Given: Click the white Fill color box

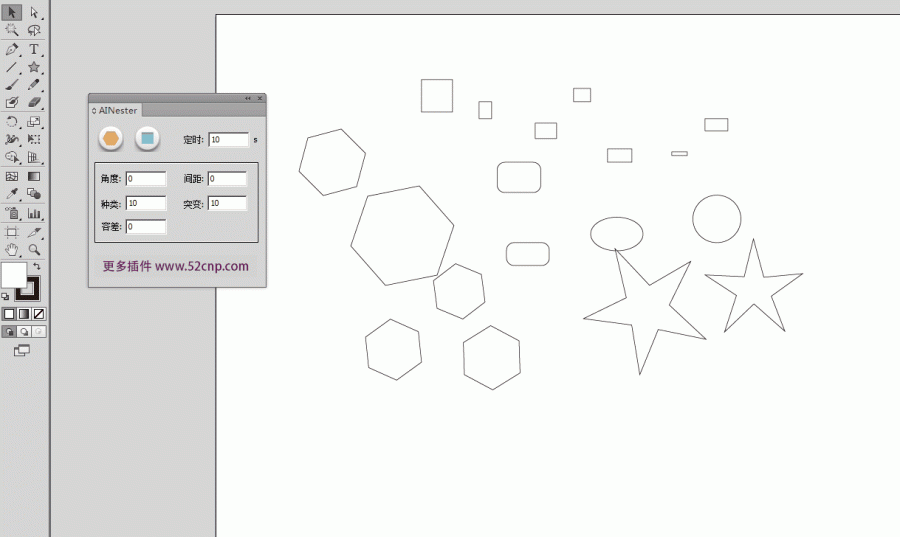Looking at the screenshot, I should click(x=14, y=275).
